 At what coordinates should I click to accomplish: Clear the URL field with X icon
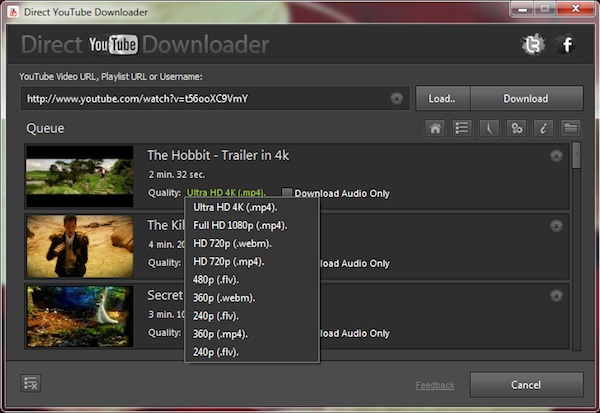coord(397,98)
